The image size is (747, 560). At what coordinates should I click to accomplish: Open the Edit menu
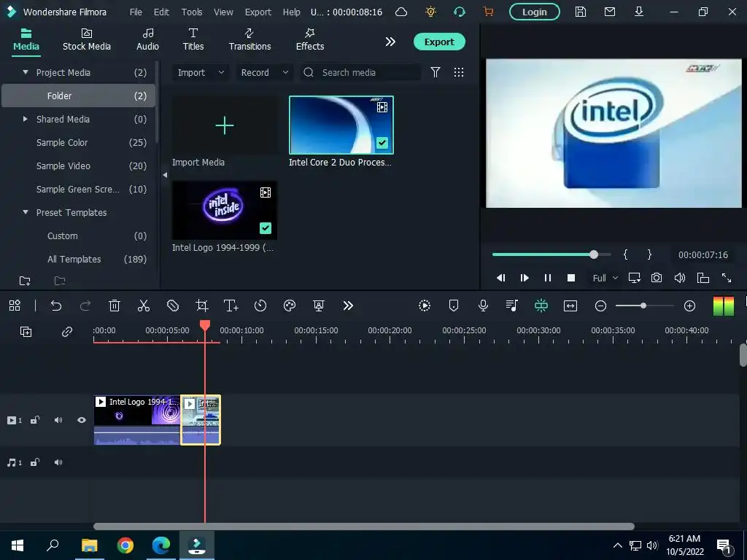point(161,12)
